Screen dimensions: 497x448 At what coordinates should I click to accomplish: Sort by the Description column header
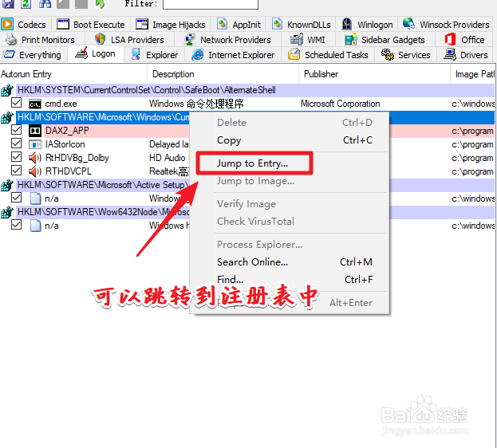pyautogui.click(x=223, y=74)
